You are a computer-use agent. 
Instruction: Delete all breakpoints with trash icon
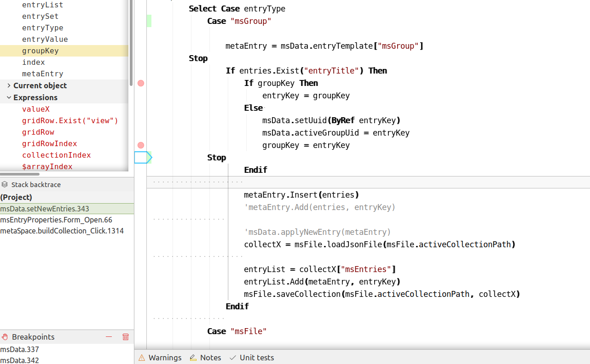(126, 337)
